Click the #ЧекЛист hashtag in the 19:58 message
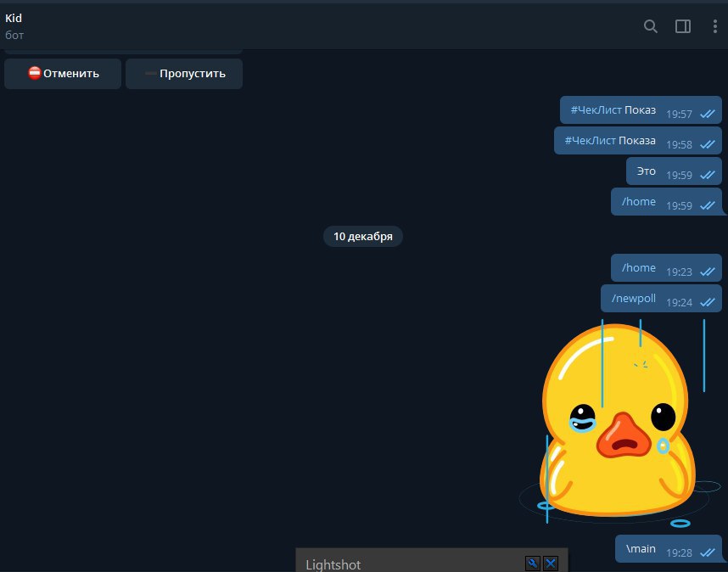Viewport: 728px width, 572px height. 590,141
